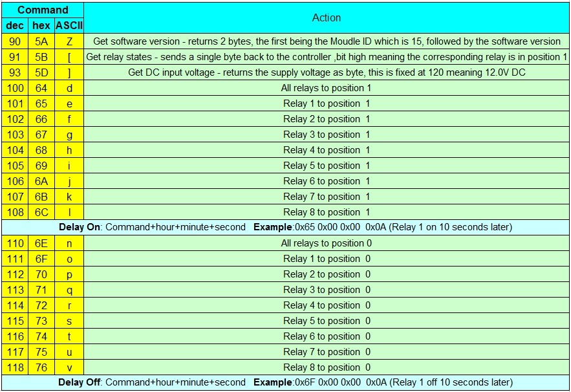The width and height of the screenshot is (571, 392).
Task: Click ASCII 'v' cell
Action: point(69,367)
